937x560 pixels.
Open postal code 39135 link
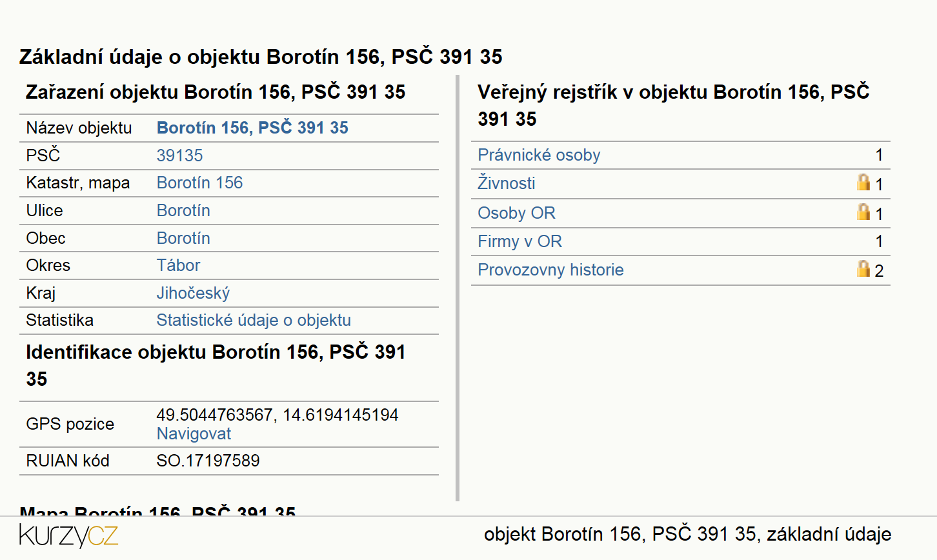[x=179, y=155]
